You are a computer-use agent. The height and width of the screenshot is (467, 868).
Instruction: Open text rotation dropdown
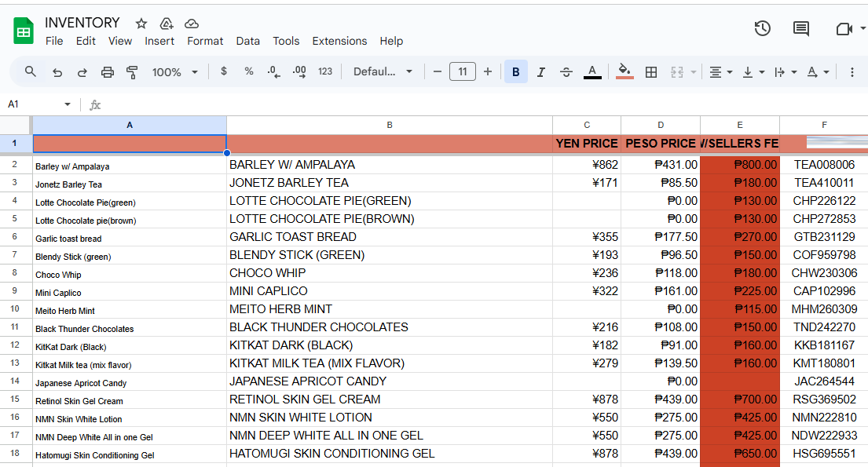818,72
